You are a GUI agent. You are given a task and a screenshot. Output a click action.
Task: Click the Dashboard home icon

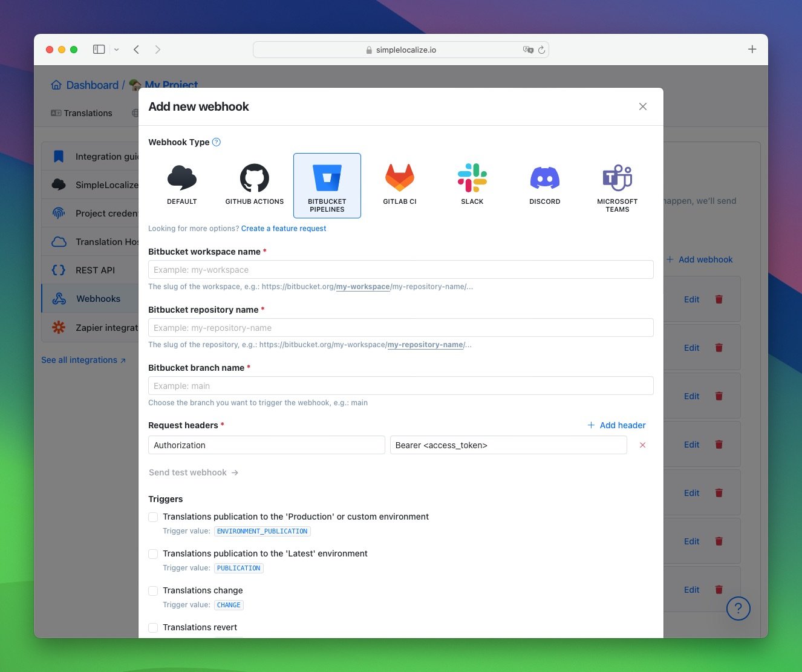[56, 85]
